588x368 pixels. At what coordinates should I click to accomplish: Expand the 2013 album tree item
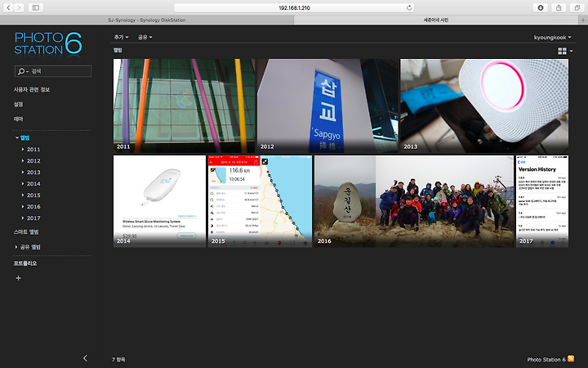[x=23, y=173]
